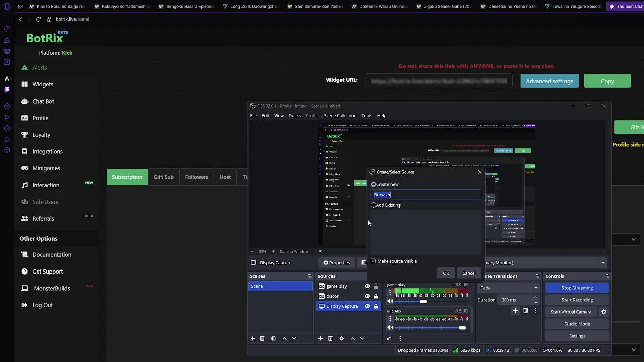Switch to the Gift Sub tab
This screenshot has width=644, height=362.
[x=164, y=177]
